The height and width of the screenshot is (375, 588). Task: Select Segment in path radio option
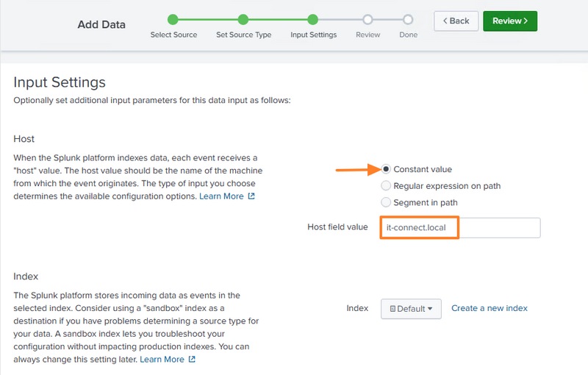[387, 202]
